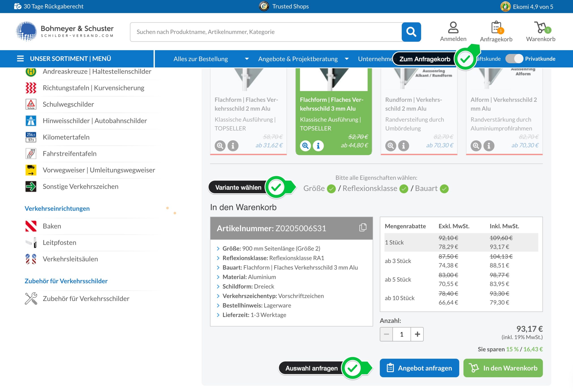Open the Anfragekorb clipboard icon
The image size is (573, 392).
click(x=496, y=28)
